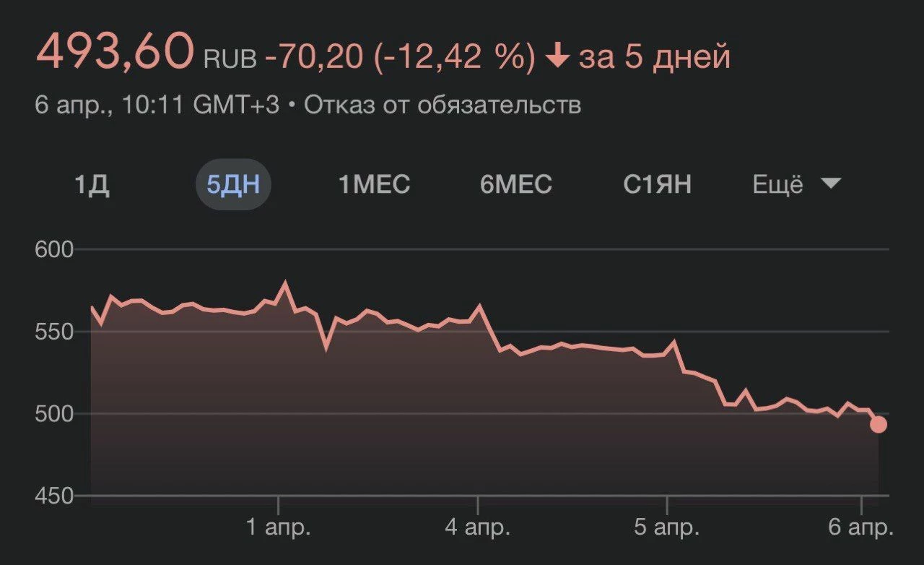This screenshot has height=565, width=924.
Task: Switch to the 1МЕС range
Action: 374,185
